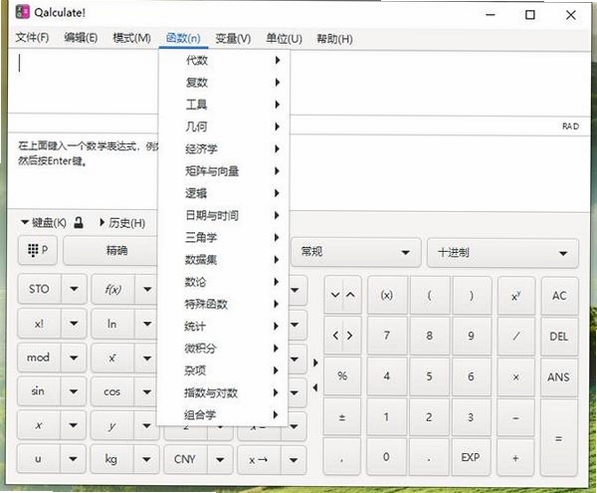Click the STO store button

39,289
